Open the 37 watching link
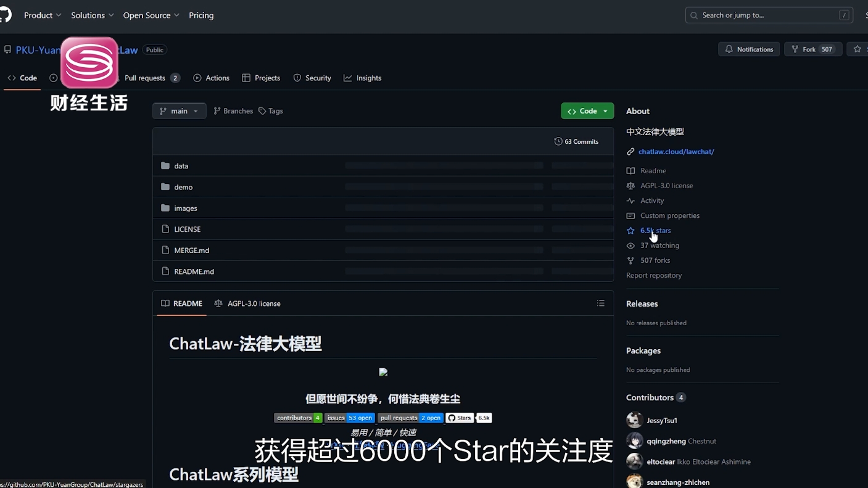This screenshot has width=868, height=488. click(x=659, y=246)
